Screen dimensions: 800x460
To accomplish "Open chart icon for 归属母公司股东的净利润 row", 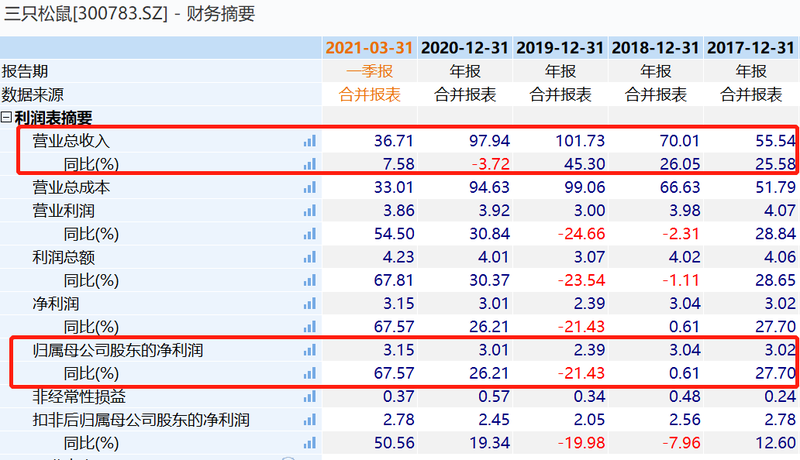I will pyautogui.click(x=310, y=350).
